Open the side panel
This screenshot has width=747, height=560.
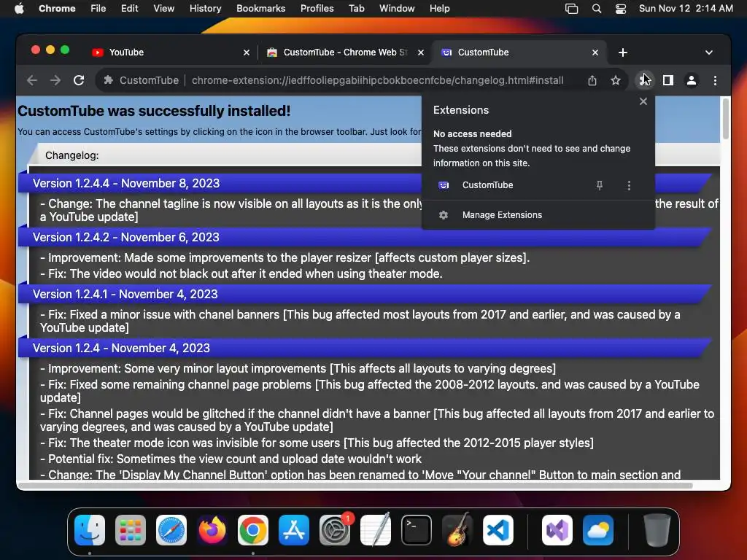[668, 80]
